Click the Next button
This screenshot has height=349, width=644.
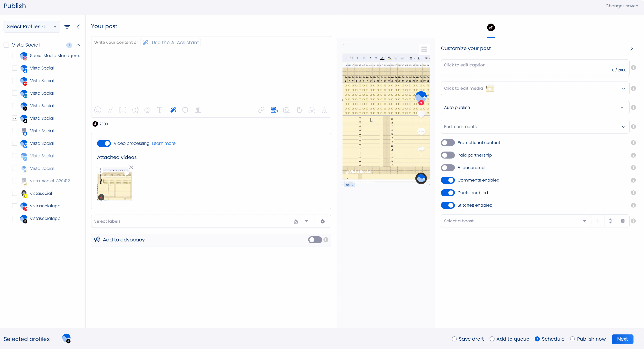(622, 339)
